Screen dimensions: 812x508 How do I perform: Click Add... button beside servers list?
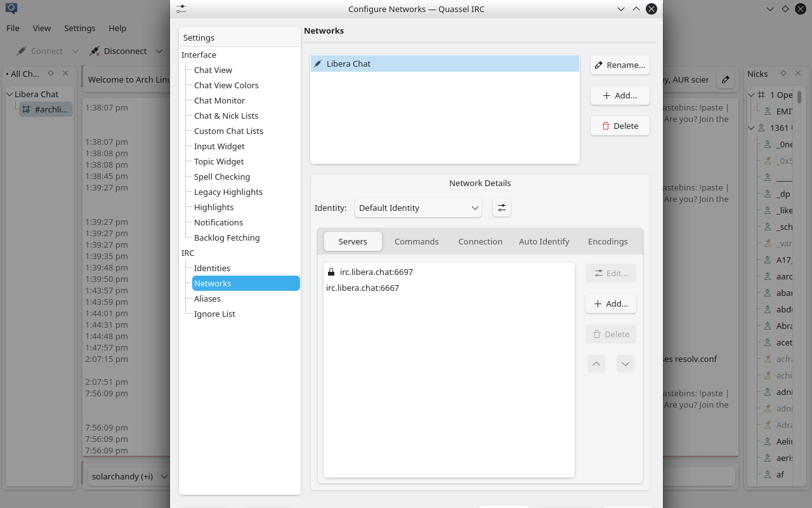click(x=611, y=304)
